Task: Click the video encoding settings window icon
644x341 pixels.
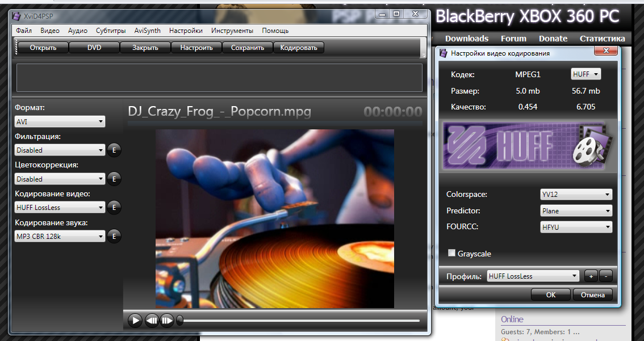Action: click(x=443, y=53)
